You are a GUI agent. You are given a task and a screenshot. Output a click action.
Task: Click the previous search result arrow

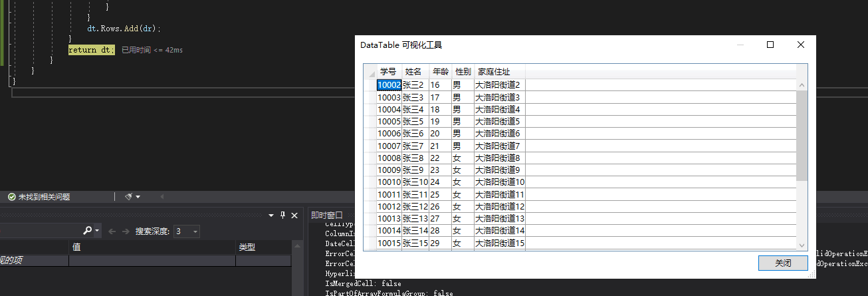point(111,231)
